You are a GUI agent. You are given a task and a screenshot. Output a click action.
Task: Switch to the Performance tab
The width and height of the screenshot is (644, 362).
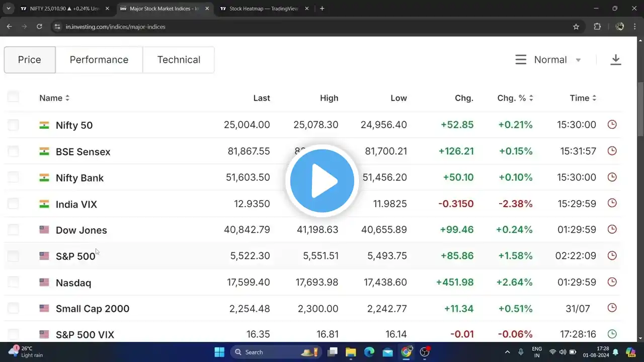[x=99, y=60]
